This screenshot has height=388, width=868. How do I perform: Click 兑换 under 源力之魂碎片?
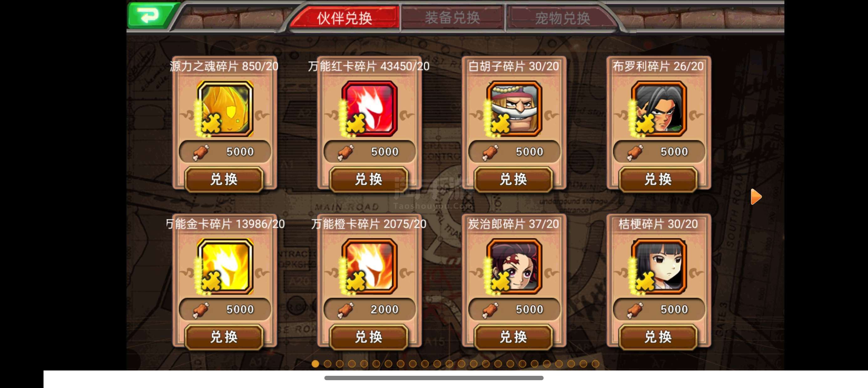(x=224, y=179)
